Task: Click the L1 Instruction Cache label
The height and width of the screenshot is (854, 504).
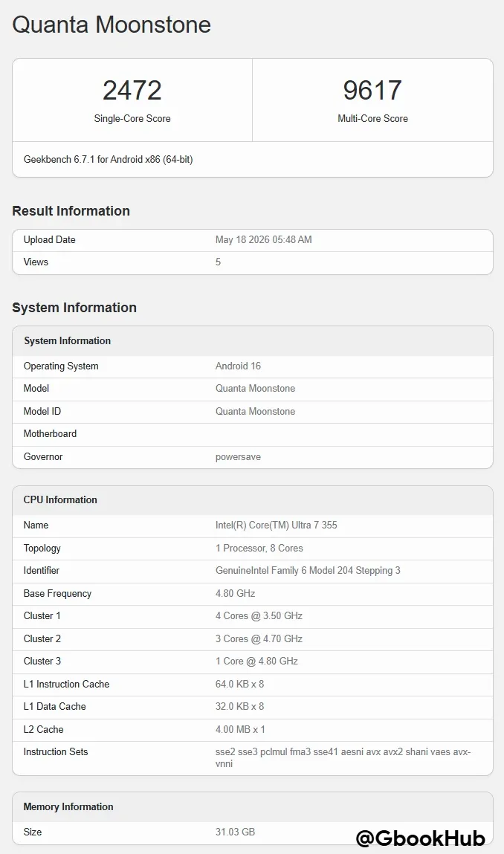Action: [x=66, y=684]
